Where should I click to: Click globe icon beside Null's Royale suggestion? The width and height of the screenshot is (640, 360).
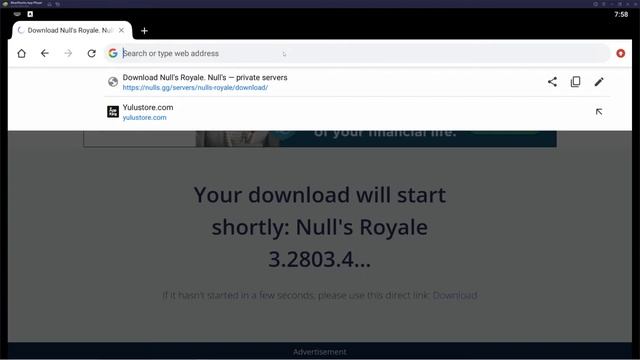tap(113, 82)
